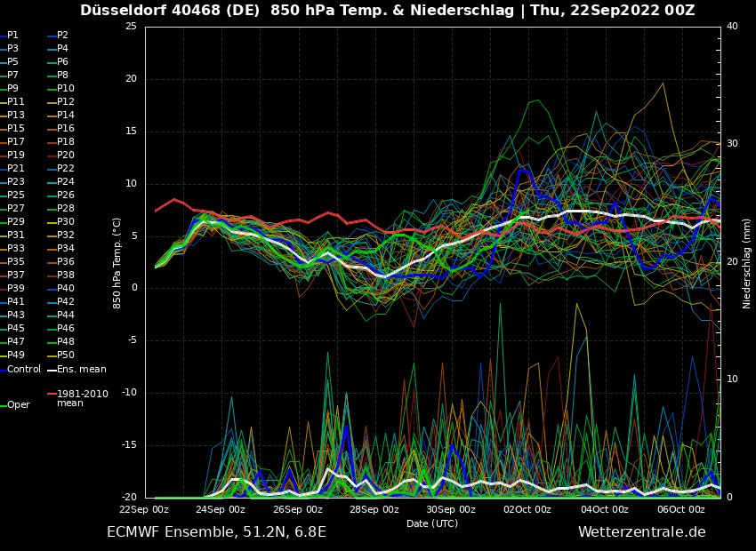The width and height of the screenshot is (756, 551).
Task: Click the white Ens. mean line swatch
Action: tap(52, 370)
